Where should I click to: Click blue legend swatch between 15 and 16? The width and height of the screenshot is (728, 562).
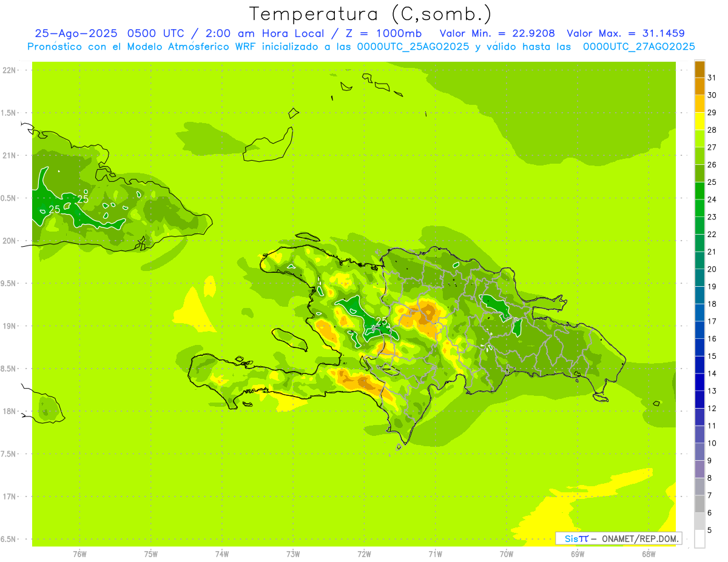tap(699, 347)
